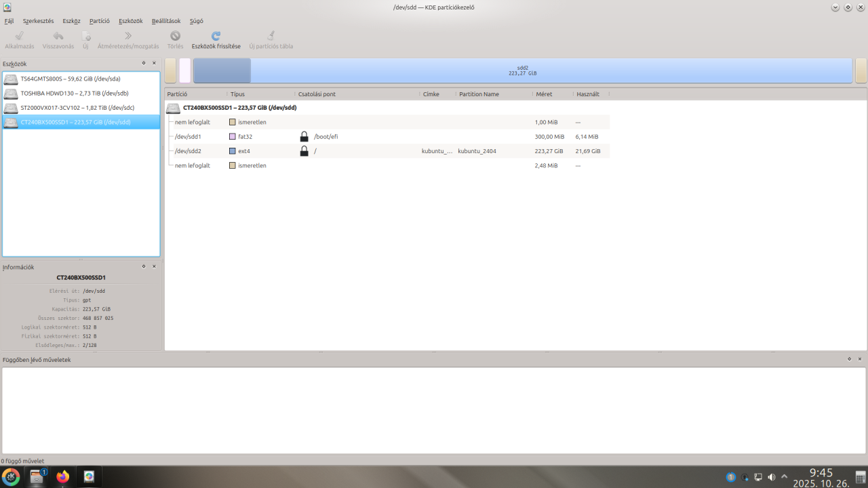Click the Átméretezés/mozgatás toolbar icon
Screen dimensions: 868x488
[x=128, y=36]
